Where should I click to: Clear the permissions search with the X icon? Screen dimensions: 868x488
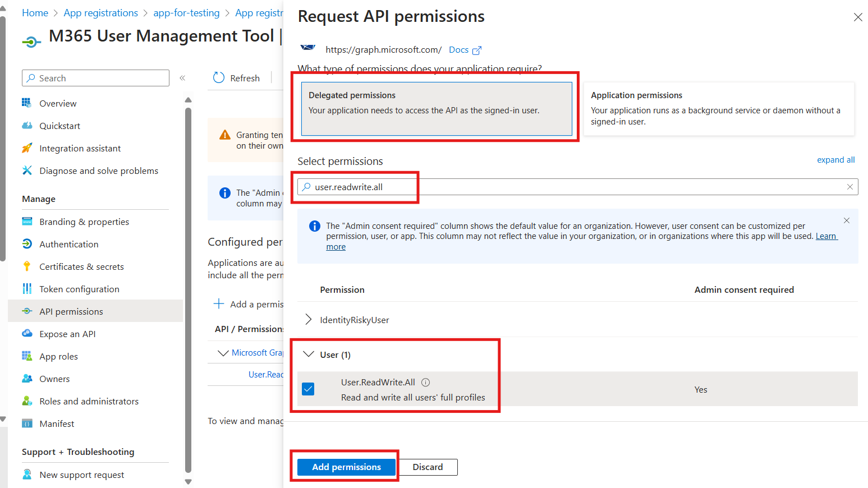(850, 187)
